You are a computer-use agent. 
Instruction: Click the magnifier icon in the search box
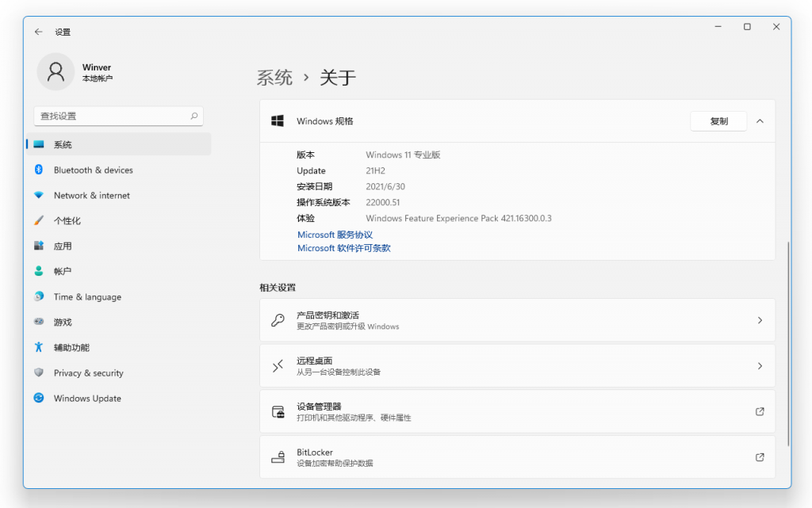coord(194,116)
